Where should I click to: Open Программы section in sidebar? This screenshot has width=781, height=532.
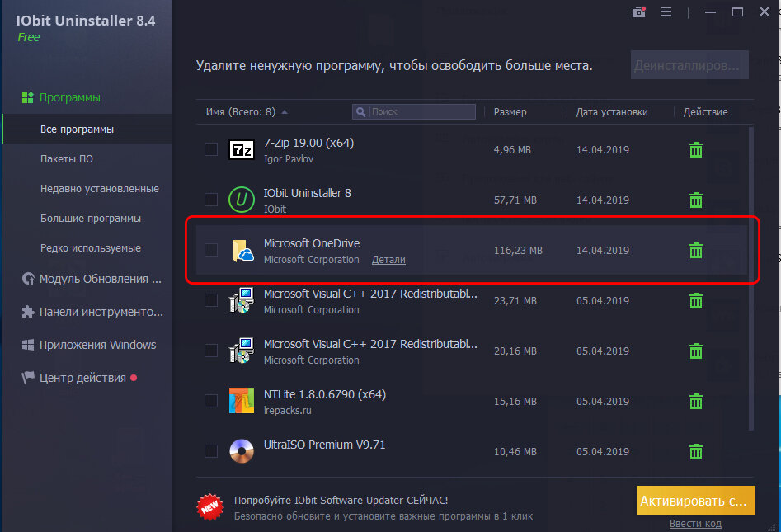click(70, 97)
